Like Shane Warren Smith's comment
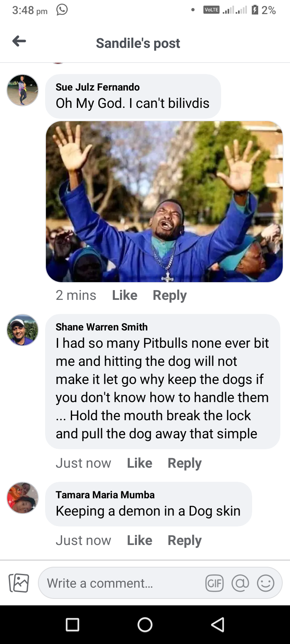The height and width of the screenshot is (644, 290). [x=139, y=463]
